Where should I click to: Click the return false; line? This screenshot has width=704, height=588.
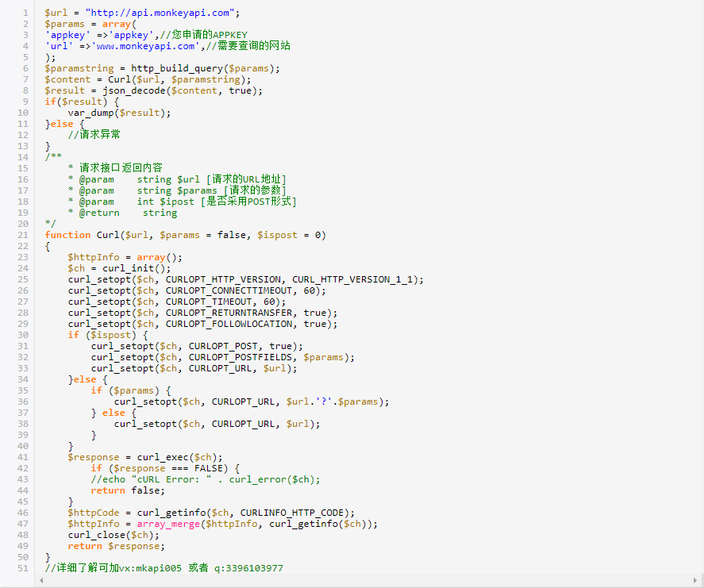point(128,490)
